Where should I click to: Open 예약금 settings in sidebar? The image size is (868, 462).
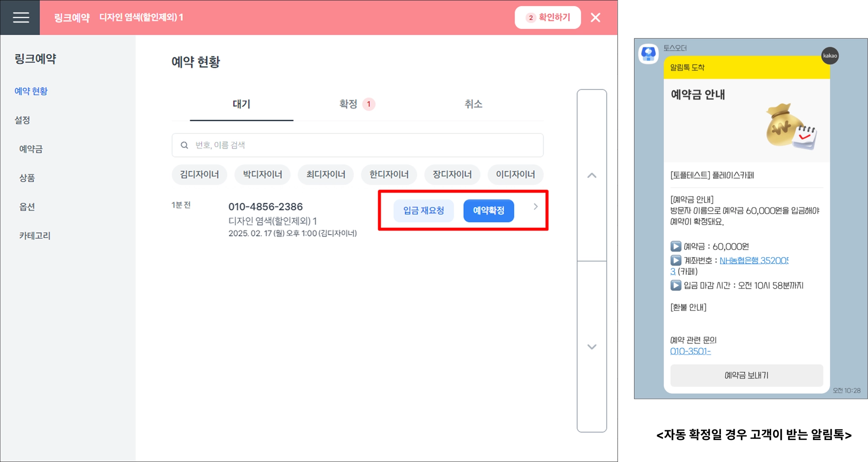(x=31, y=149)
